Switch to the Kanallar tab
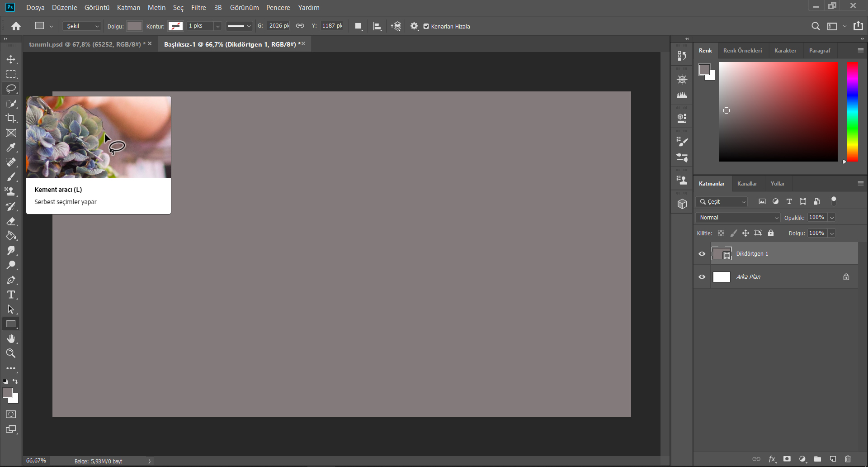Screen dimensions: 868x467 pyautogui.click(x=747, y=183)
